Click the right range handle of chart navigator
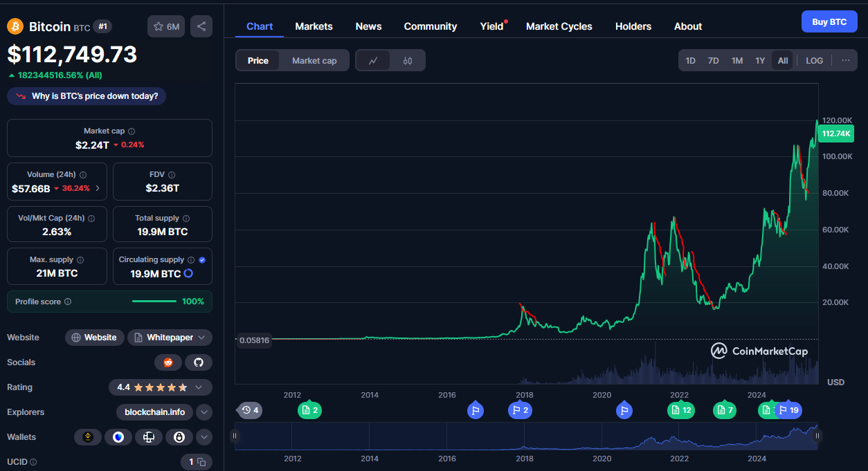The image size is (868, 471). (817, 436)
